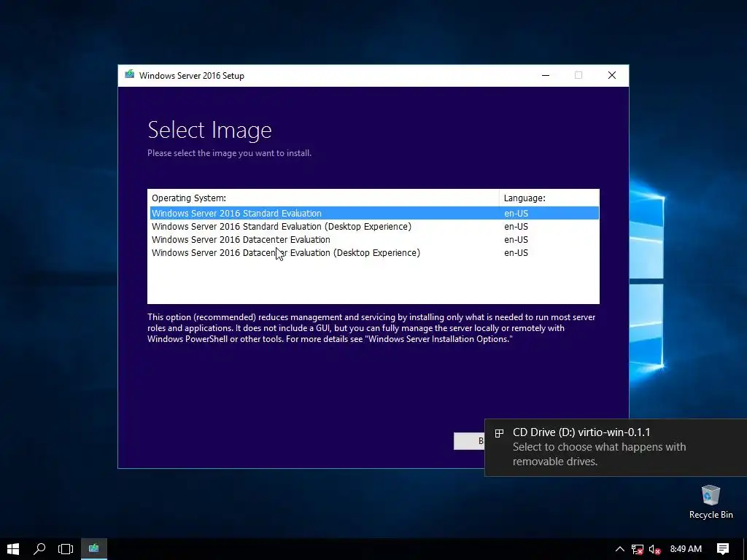
Task: Open Task View from the taskbar
Action: [66, 549]
